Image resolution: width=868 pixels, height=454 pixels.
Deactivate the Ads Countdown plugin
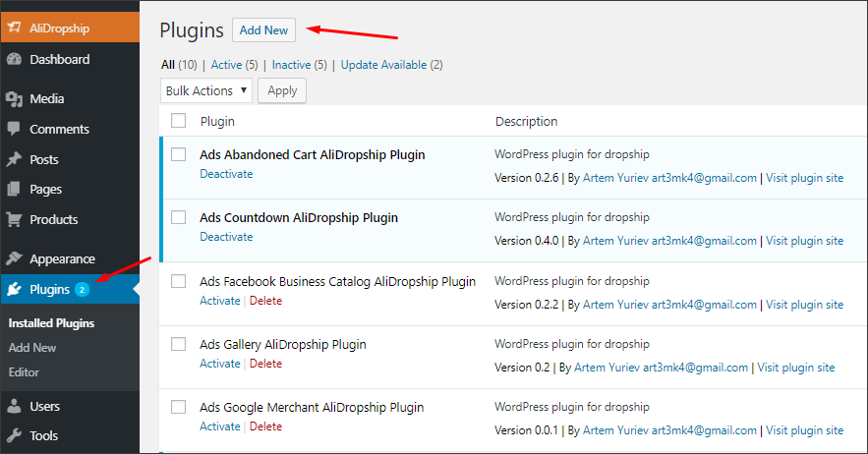[x=226, y=237]
